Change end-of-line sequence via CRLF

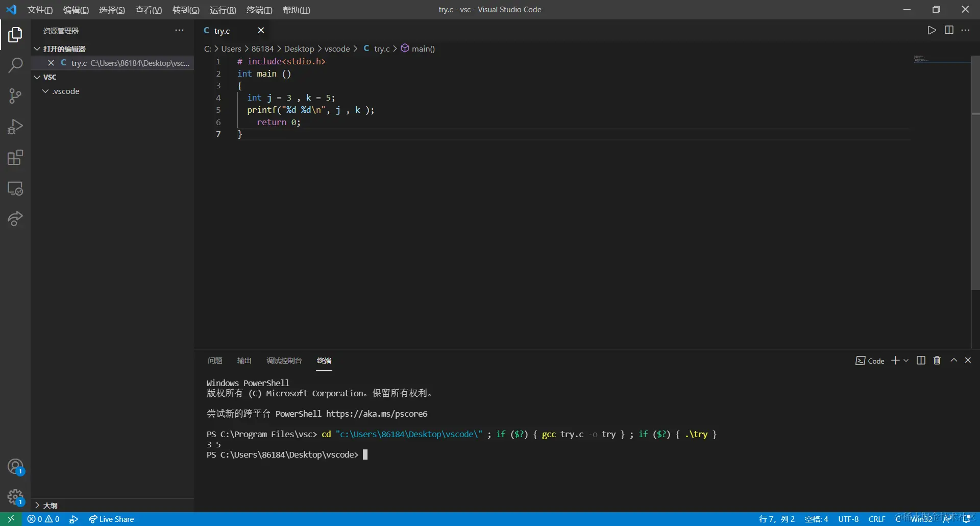coord(877,519)
